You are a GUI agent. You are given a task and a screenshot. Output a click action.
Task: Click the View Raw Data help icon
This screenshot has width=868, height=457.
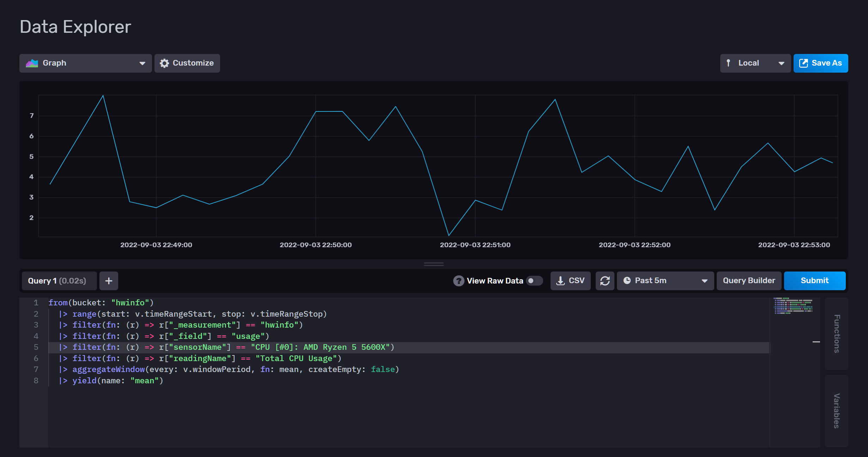click(459, 281)
